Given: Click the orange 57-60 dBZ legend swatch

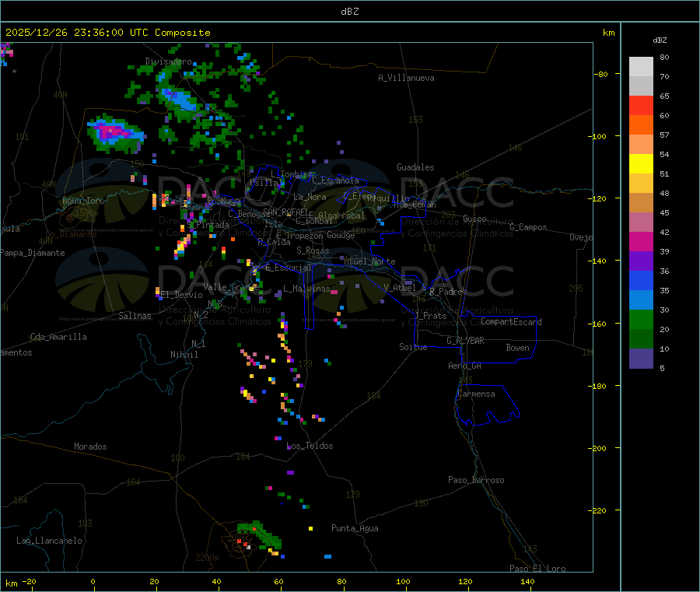Looking at the screenshot, I should [641, 125].
